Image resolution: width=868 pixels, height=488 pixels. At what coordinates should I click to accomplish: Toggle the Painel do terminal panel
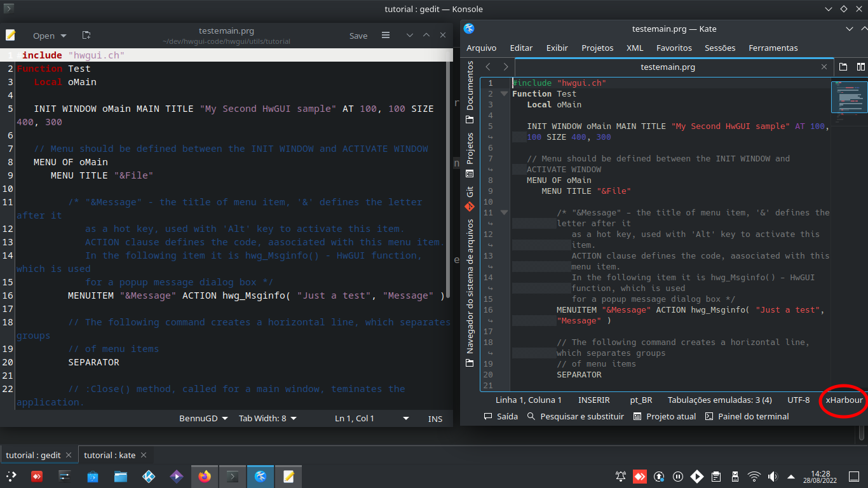(747, 416)
